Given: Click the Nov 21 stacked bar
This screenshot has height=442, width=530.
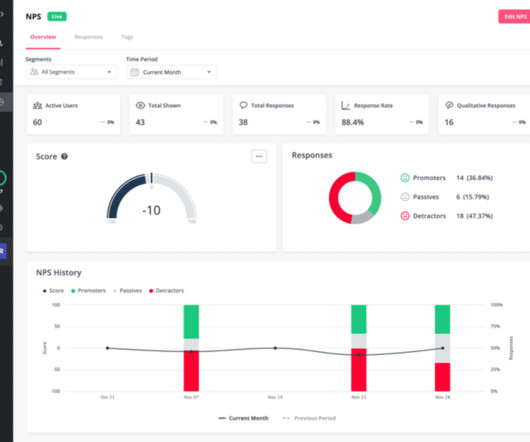Looking at the screenshot, I should pyautogui.click(x=359, y=348).
